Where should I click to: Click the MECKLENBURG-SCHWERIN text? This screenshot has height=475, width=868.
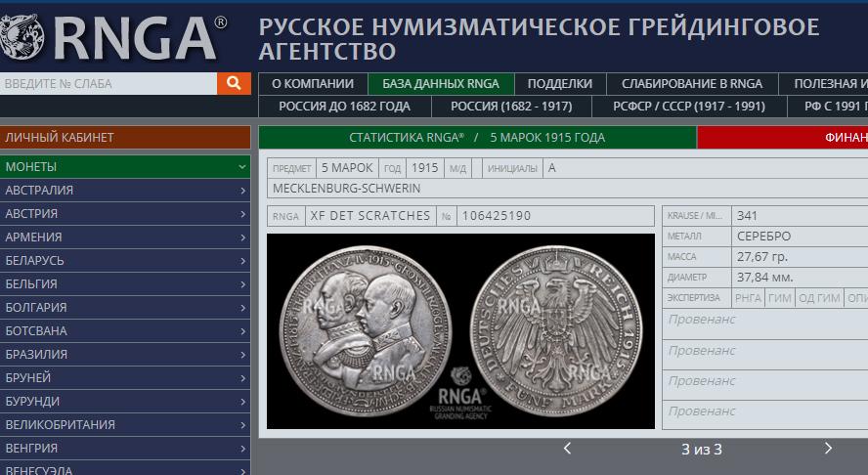(347, 189)
